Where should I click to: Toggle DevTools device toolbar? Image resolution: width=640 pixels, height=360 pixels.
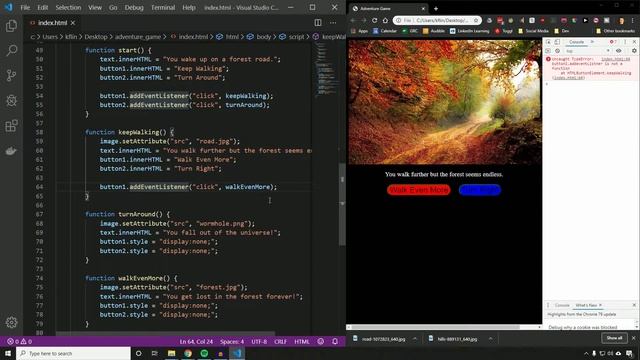pyautogui.click(x=557, y=42)
